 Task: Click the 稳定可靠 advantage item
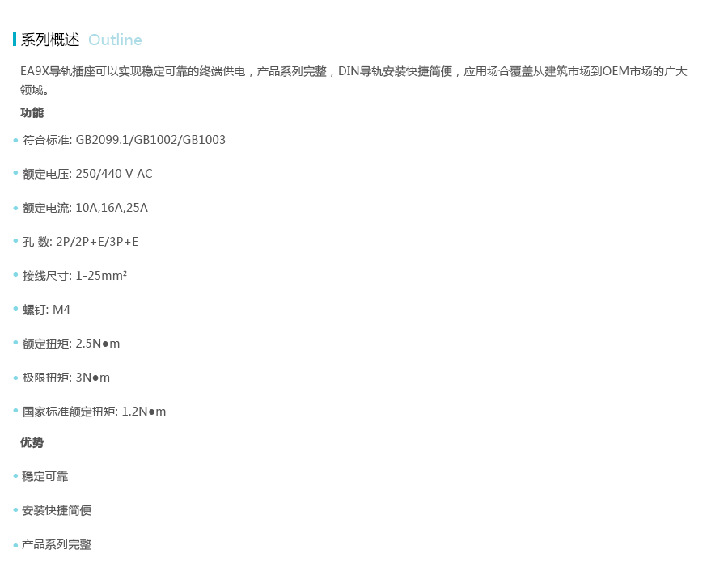tap(44, 476)
